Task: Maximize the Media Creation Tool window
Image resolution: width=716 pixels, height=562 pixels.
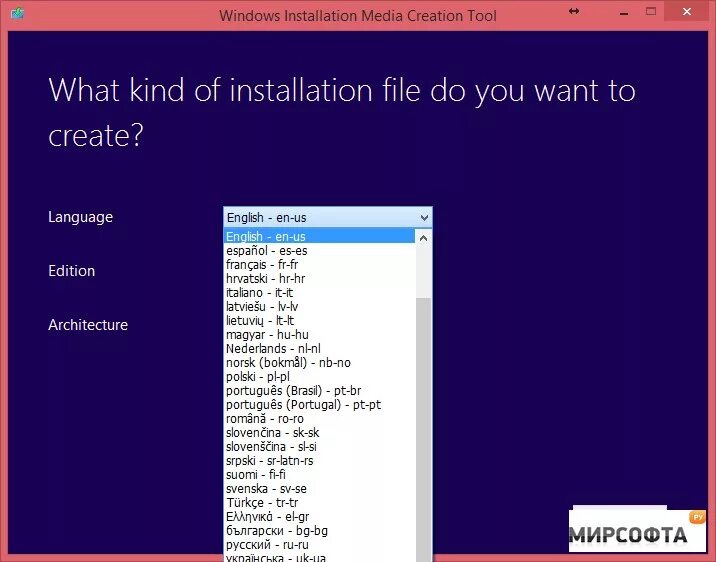Action: pos(651,11)
